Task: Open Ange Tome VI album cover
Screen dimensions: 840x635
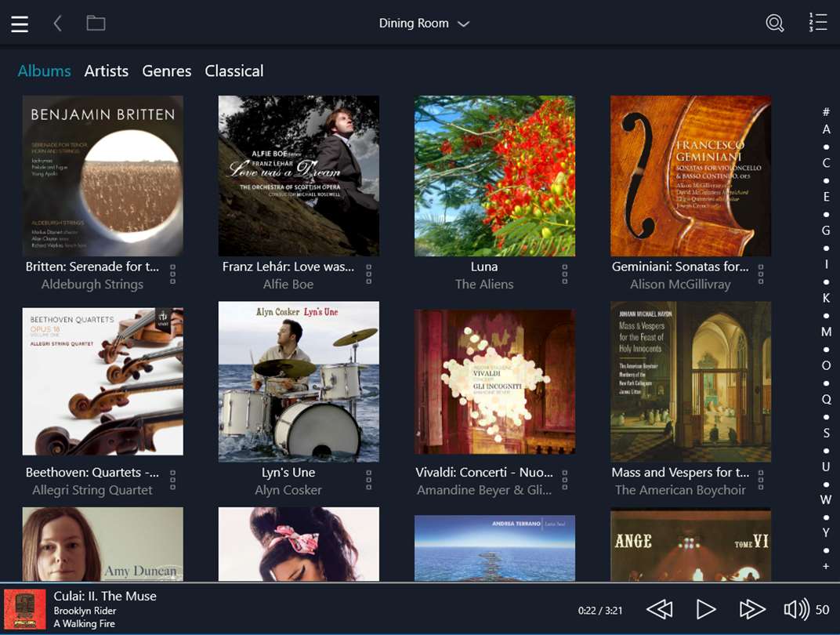Action: tap(691, 544)
